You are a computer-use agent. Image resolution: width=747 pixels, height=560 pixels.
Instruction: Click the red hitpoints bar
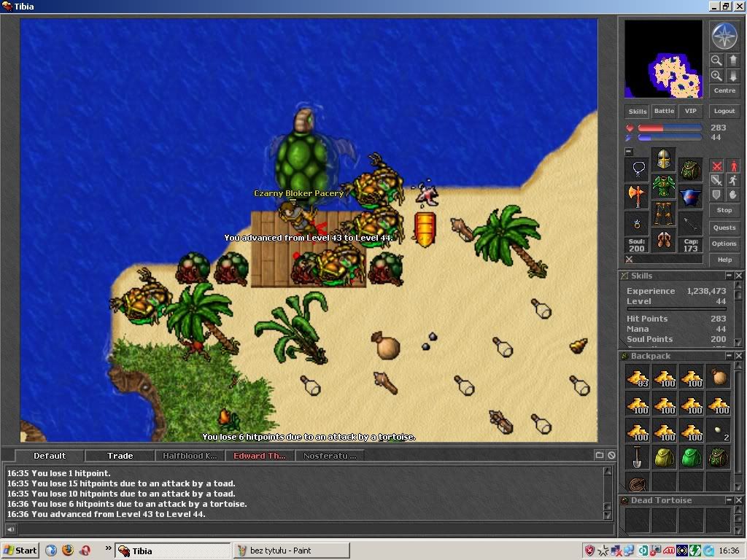(670, 128)
